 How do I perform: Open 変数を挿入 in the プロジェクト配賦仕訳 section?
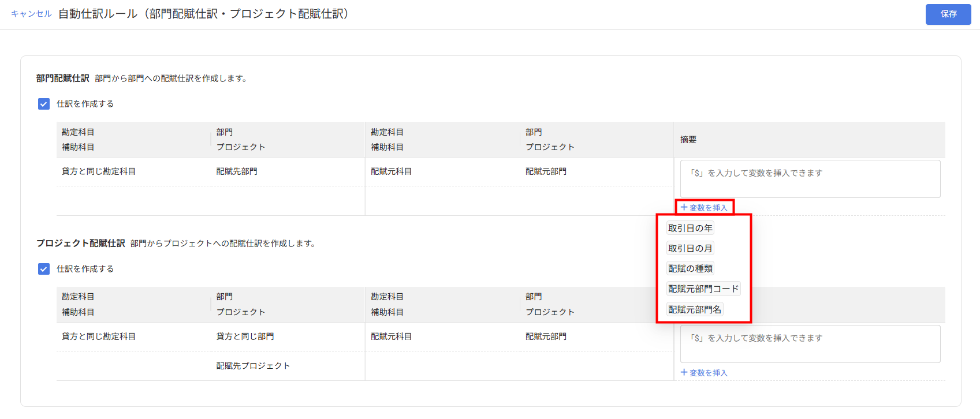click(704, 373)
